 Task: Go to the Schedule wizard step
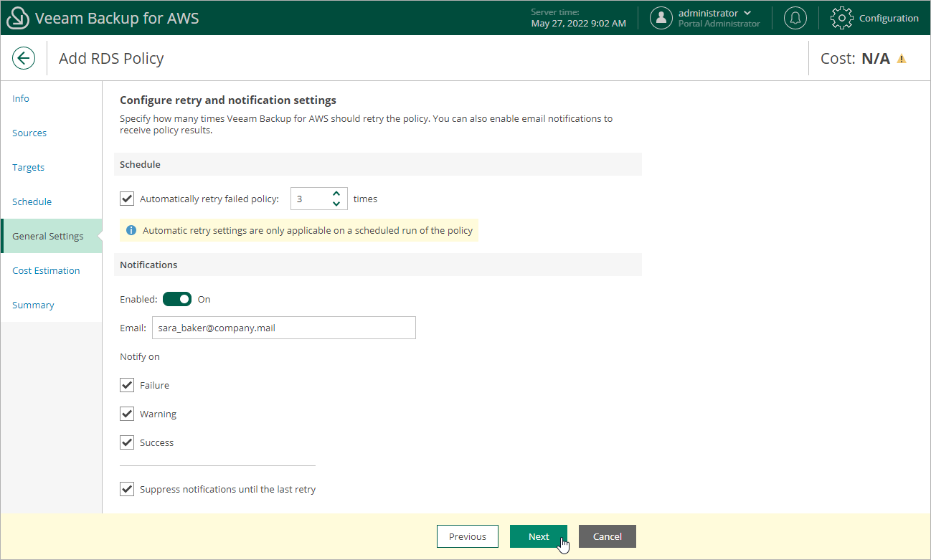[x=32, y=201]
